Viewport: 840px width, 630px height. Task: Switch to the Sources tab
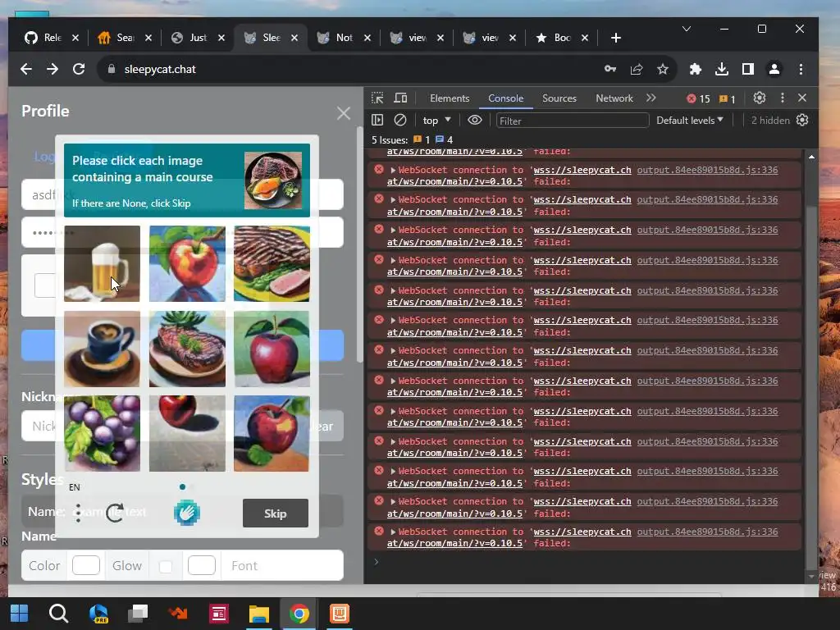559,98
